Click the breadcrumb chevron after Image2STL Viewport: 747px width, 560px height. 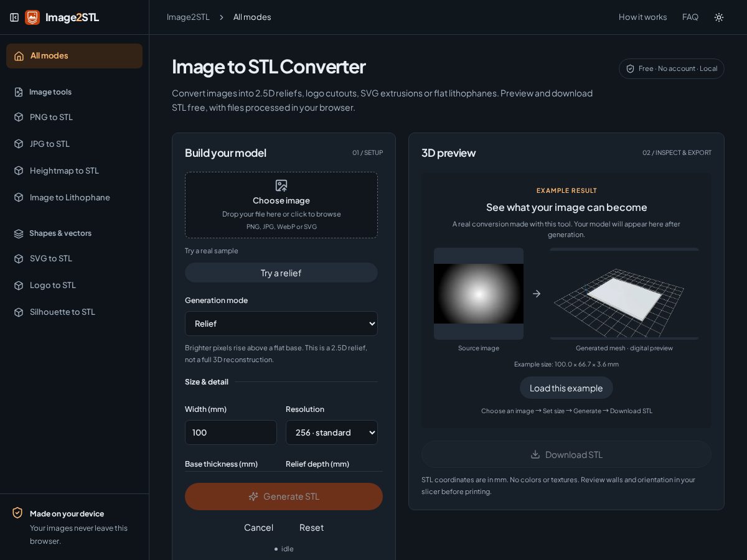pyautogui.click(x=221, y=17)
